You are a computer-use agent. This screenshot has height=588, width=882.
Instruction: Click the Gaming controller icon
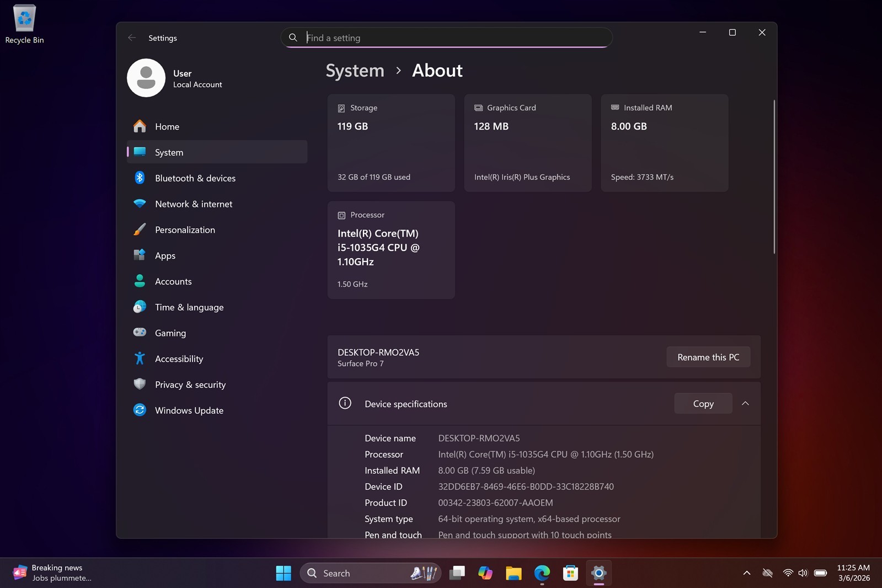140,332
